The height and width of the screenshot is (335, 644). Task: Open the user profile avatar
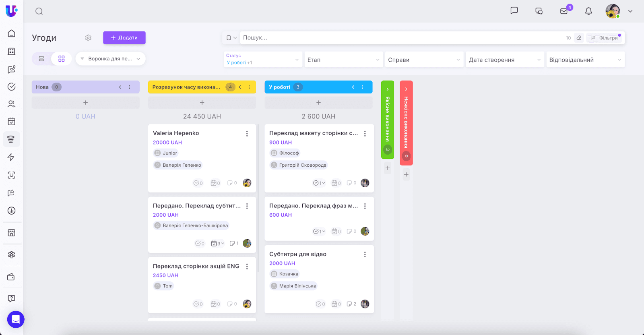point(613,11)
